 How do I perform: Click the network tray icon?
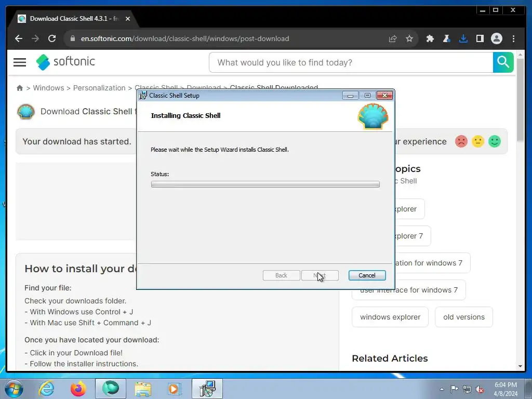467,389
